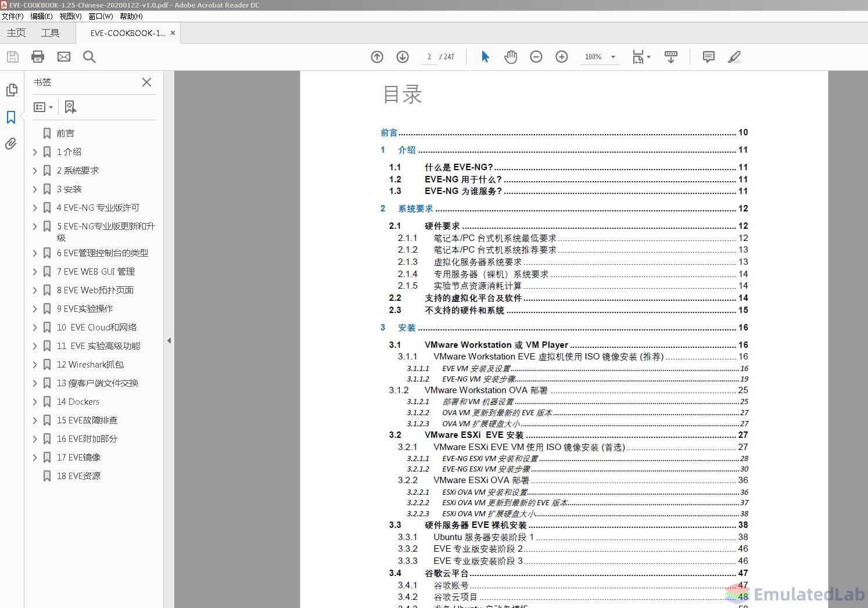Follow the 前言 link in the contents
Screen dimensions: 868x608
(x=389, y=133)
